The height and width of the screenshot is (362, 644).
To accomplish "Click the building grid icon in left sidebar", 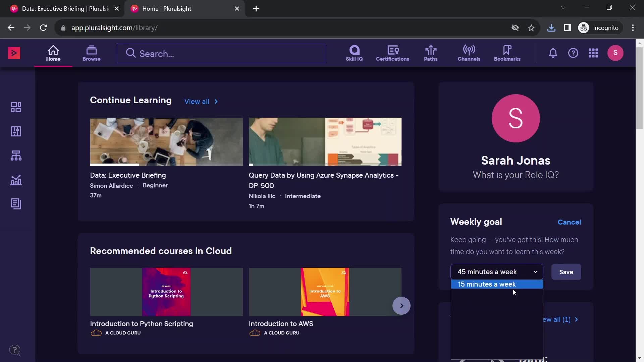I will [x=16, y=131].
